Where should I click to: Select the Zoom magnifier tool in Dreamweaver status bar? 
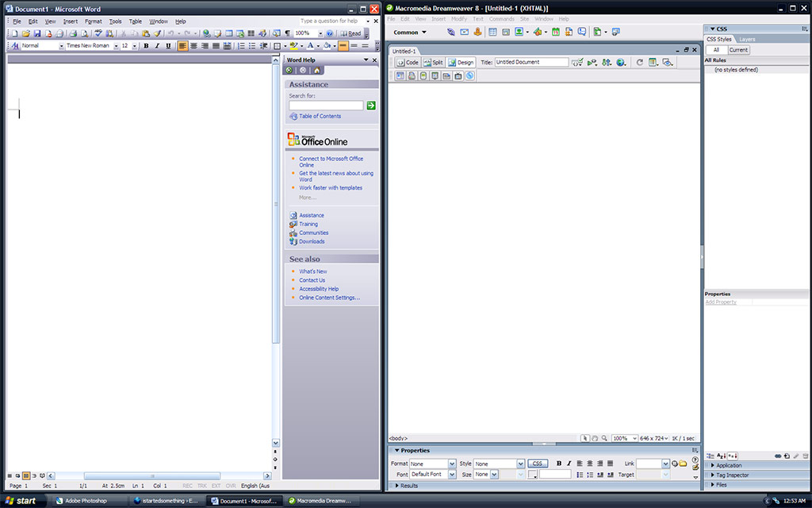tap(604, 438)
